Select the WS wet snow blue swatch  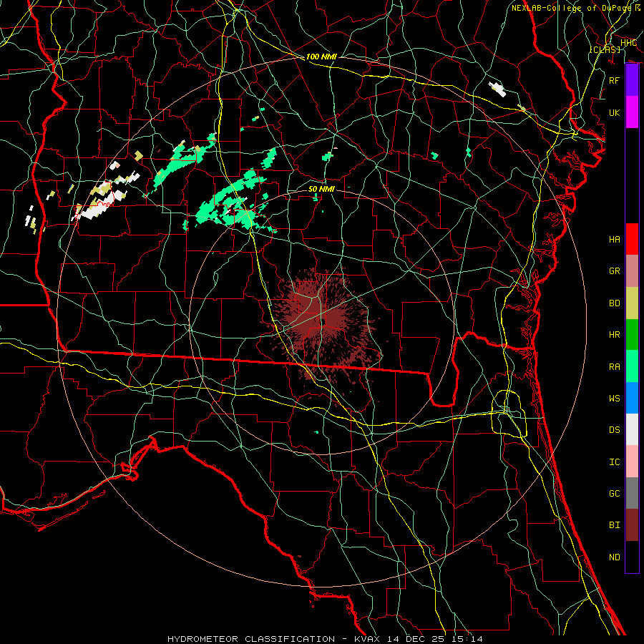point(632,398)
